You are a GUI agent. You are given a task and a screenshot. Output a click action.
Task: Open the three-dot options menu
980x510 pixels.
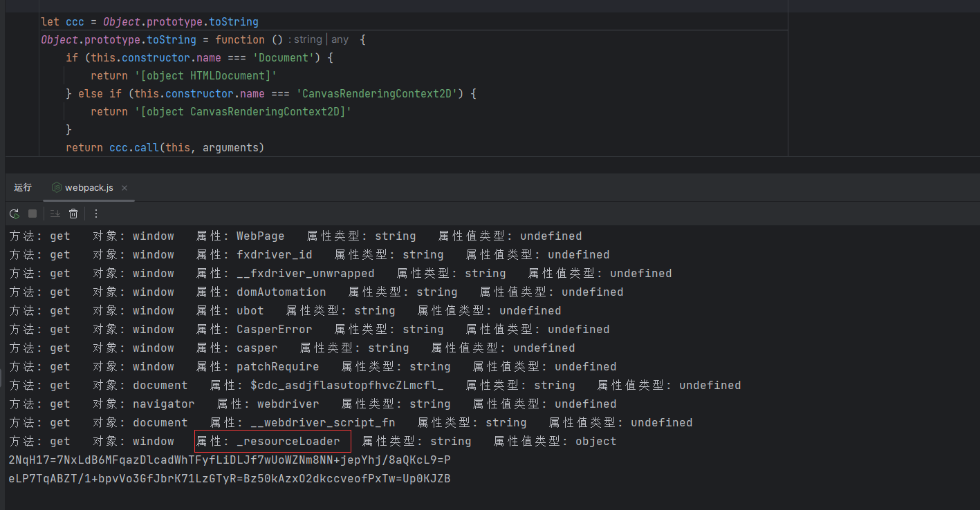pos(95,214)
